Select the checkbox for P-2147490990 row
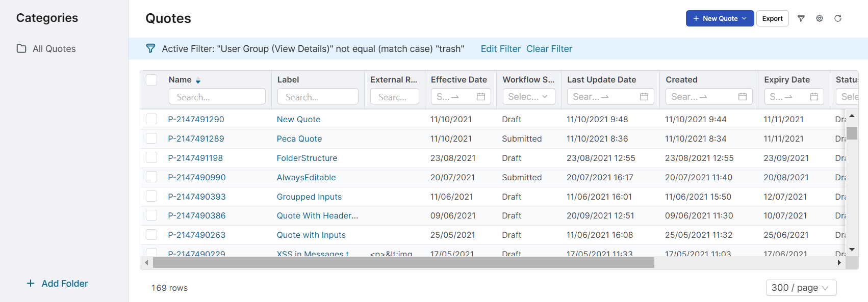The width and height of the screenshot is (868, 302). click(151, 177)
